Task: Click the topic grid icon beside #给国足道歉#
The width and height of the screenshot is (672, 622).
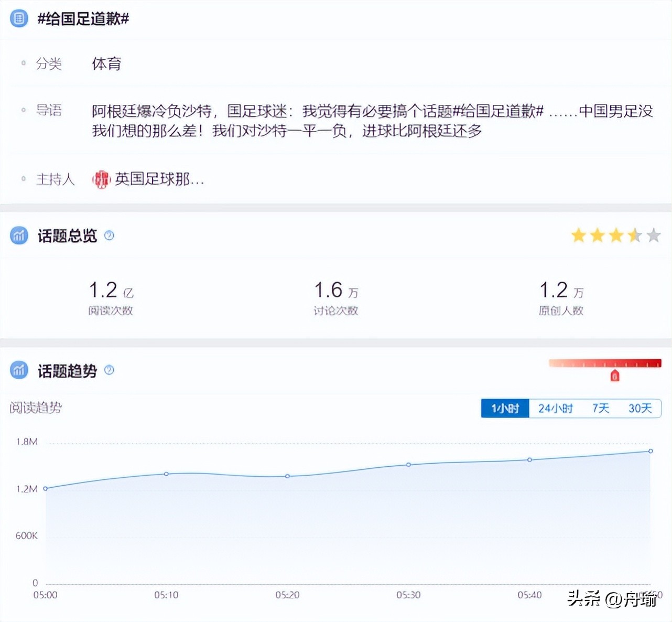Action: click(18, 18)
